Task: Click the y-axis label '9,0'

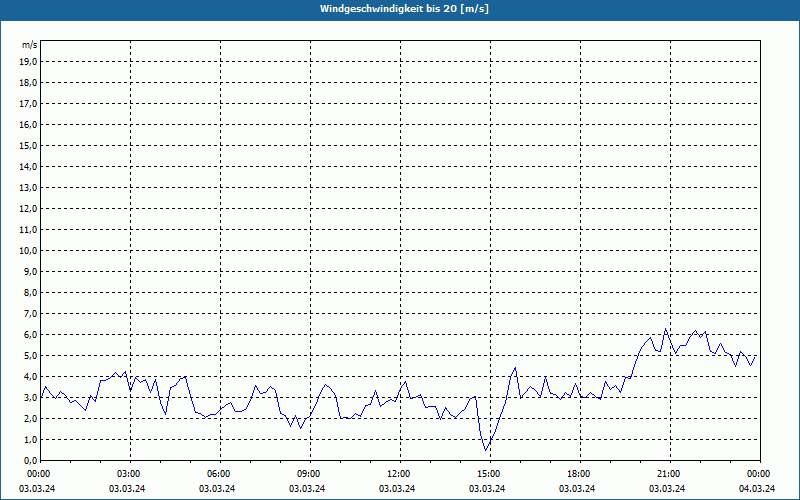Action: click(31, 271)
